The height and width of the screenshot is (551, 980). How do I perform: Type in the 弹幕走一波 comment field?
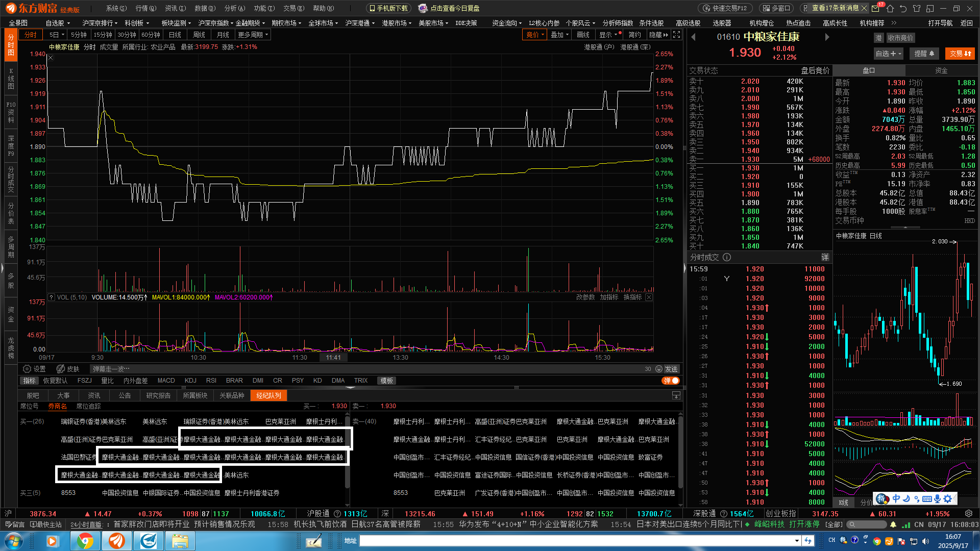[365, 369]
